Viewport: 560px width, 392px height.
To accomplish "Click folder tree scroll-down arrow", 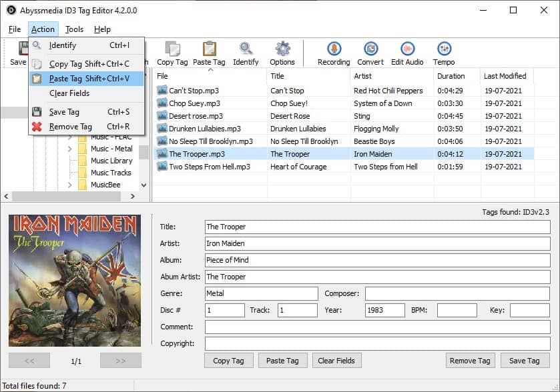I will pyautogui.click(x=144, y=185).
